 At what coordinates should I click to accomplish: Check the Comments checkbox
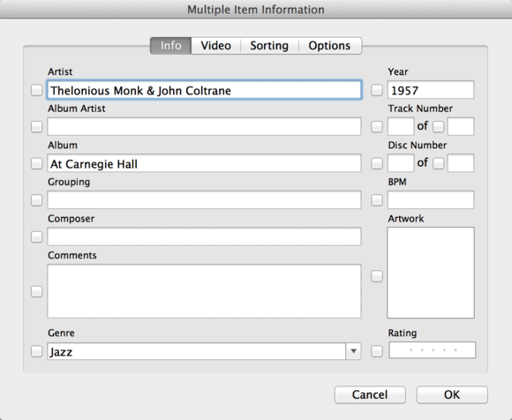click(36, 291)
